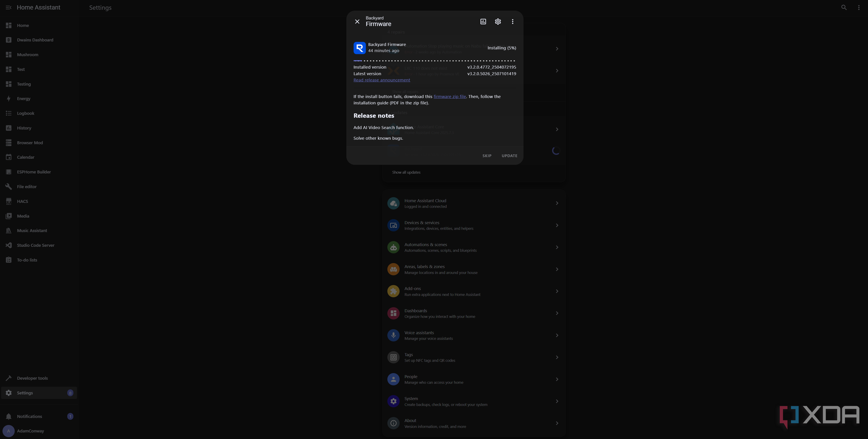Click the Areas, labels & zones sofa icon
This screenshot has height=439, width=868.
[x=393, y=269]
